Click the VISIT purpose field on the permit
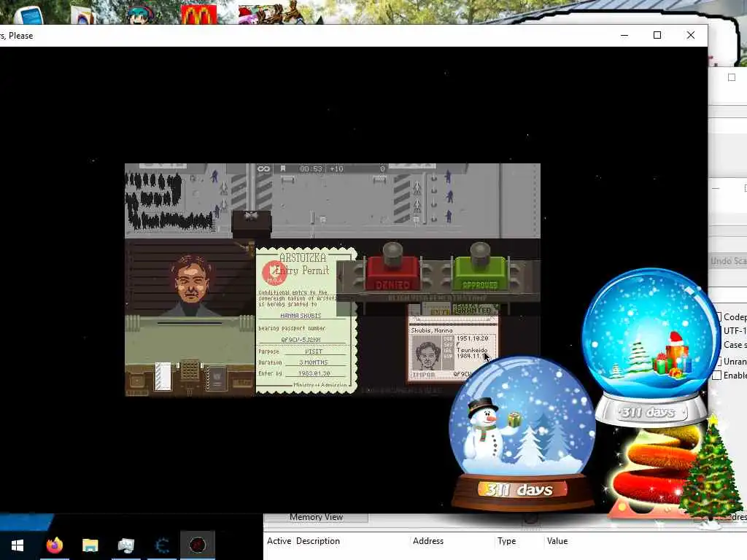This screenshot has width=747, height=560. [314, 351]
